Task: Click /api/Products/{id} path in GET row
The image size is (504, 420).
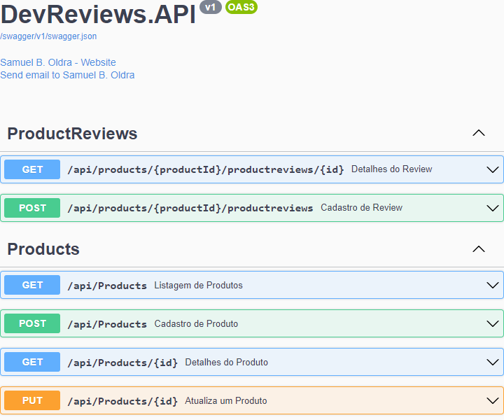Action: coord(122,363)
